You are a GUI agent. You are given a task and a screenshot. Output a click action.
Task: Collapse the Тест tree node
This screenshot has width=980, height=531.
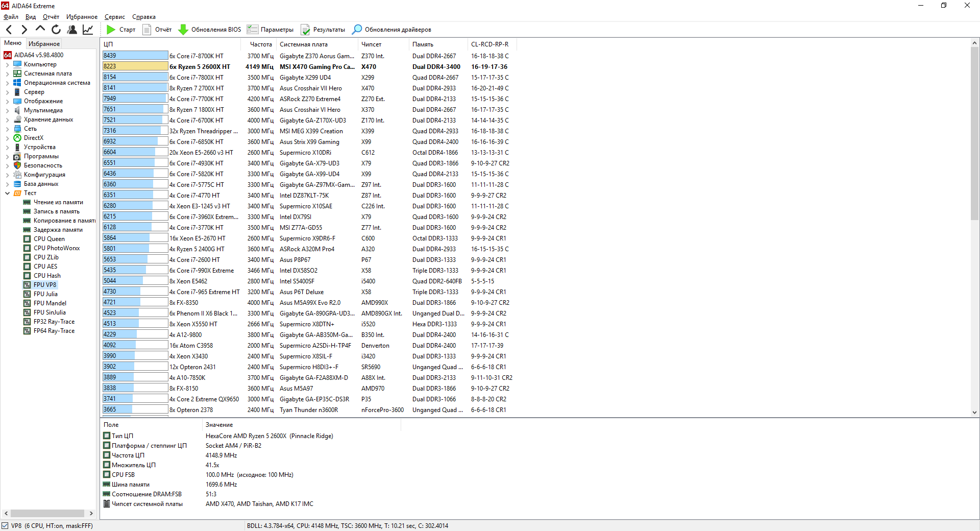point(7,193)
